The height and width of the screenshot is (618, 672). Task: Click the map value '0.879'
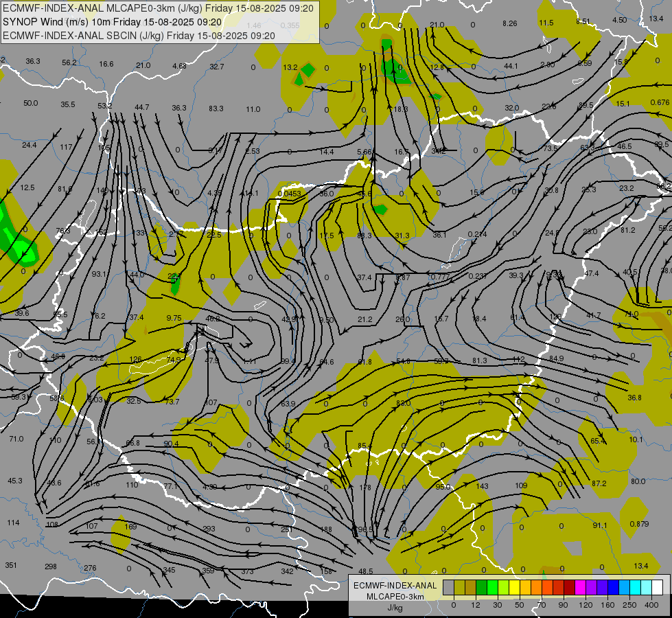point(640,524)
